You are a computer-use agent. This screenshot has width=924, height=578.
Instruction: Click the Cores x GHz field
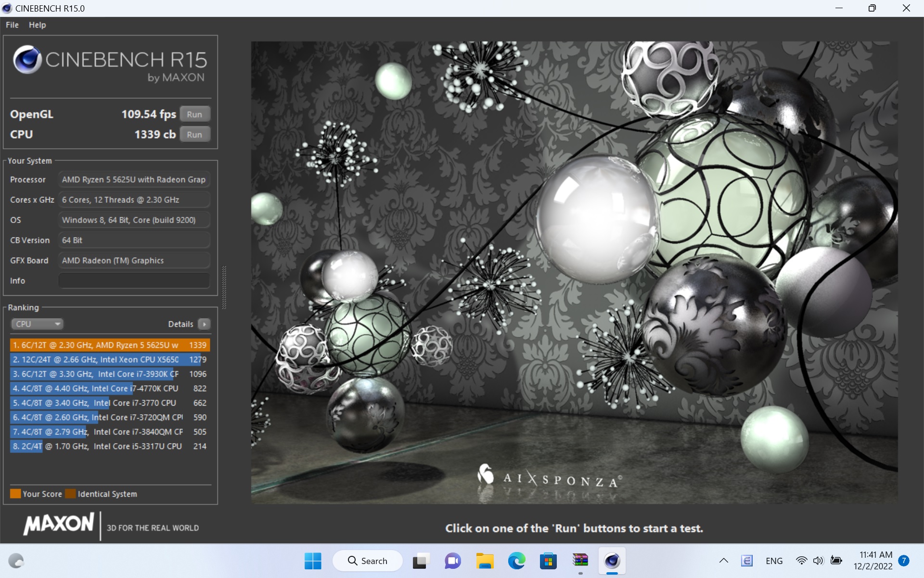pyautogui.click(x=134, y=199)
